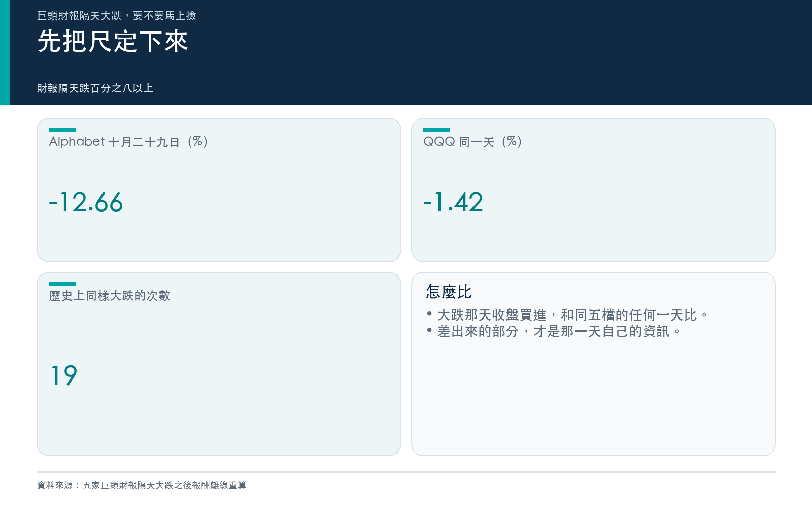Click the header caption 財報隔天跌百分之八以上

point(95,88)
